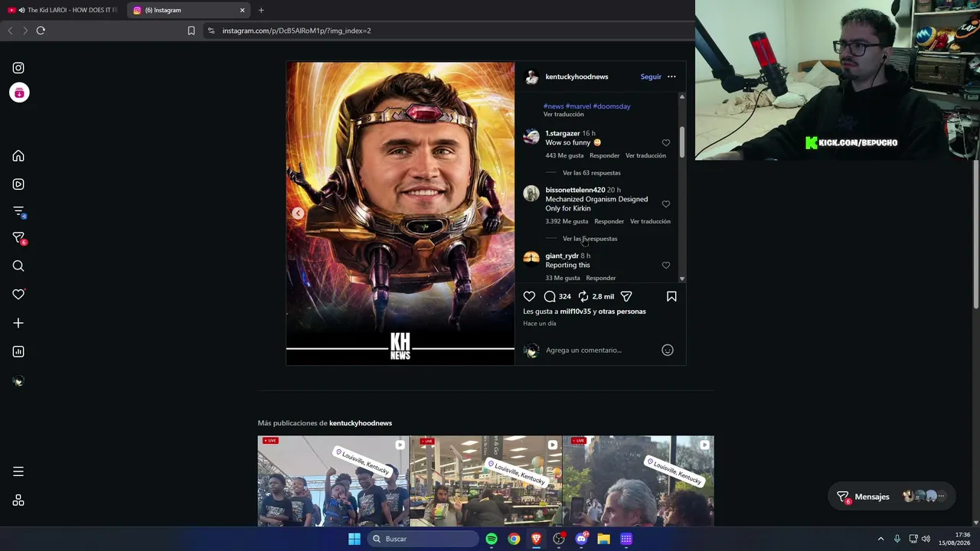This screenshot has height=551, width=980.
Task: Open the Instagram logo in sidebar
Action: point(18,68)
